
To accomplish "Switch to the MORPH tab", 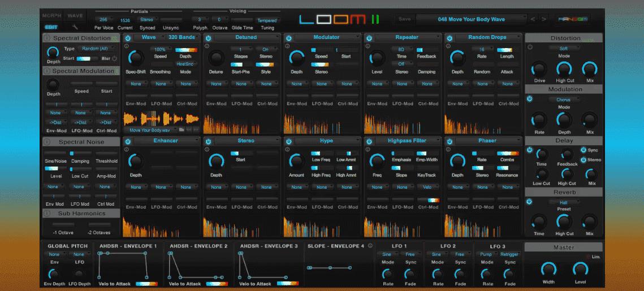I will click(x=51, y=16).
